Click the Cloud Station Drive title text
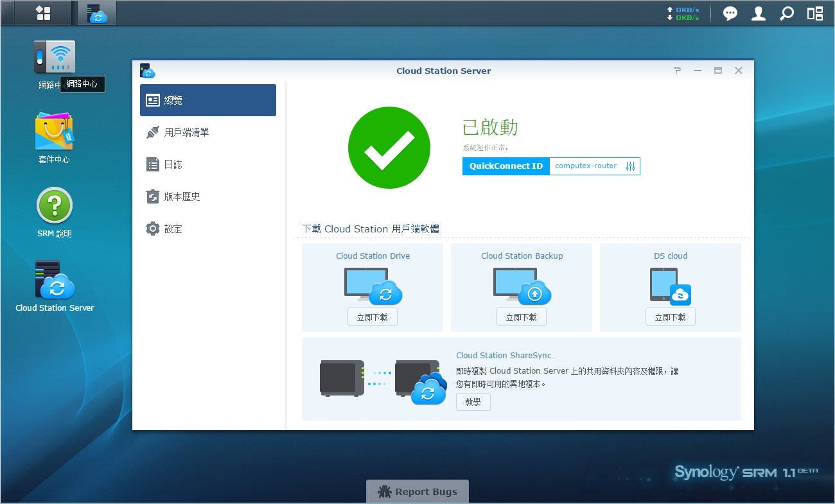 (x=373, y=256)
